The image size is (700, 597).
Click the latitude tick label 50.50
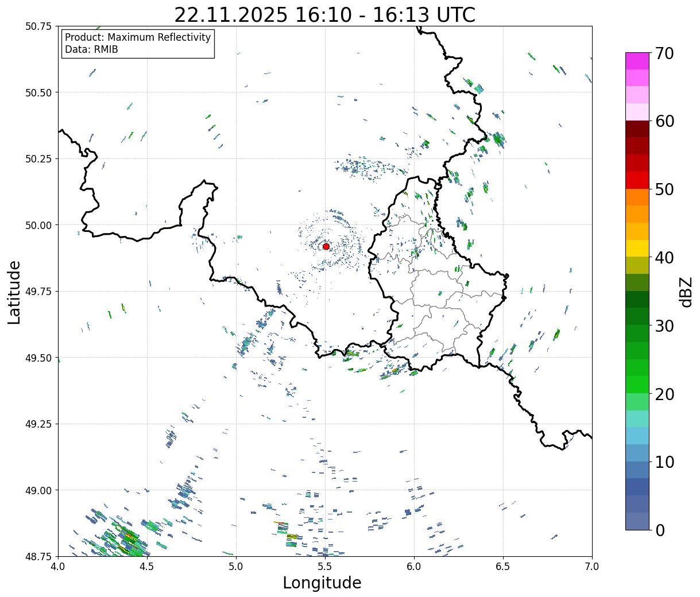tap(38, 92)
